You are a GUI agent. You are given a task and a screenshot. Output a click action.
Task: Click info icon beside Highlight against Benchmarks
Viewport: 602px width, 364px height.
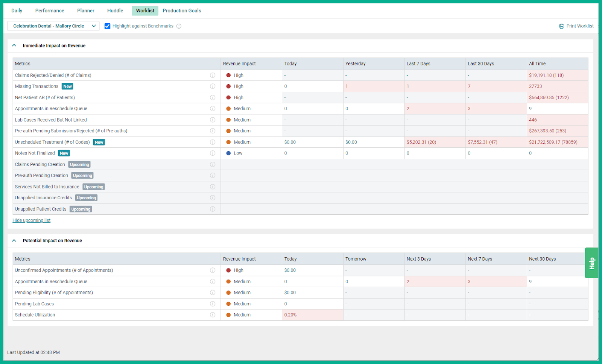(179, 26)
